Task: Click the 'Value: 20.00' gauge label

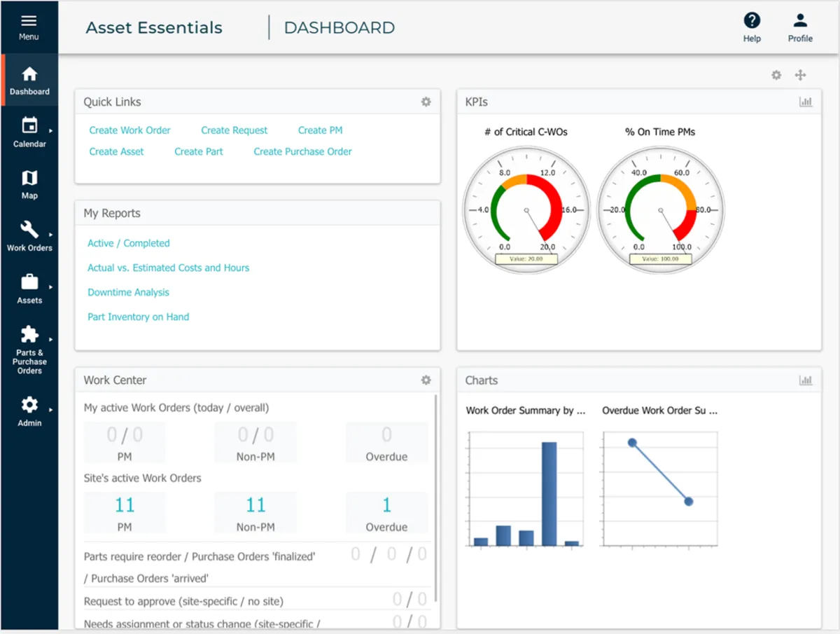Action: [x=526, y=259]
